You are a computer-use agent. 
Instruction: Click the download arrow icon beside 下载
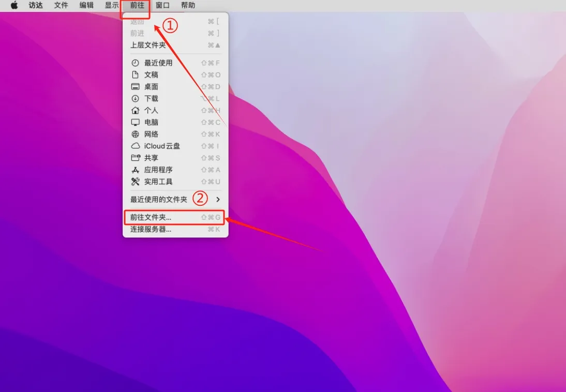tap(136, 99)
